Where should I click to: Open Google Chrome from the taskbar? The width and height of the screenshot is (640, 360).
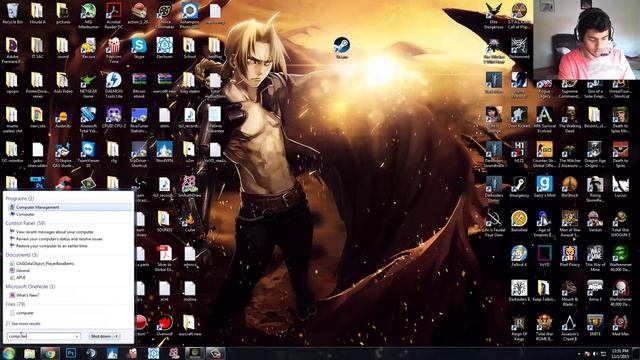50,353
